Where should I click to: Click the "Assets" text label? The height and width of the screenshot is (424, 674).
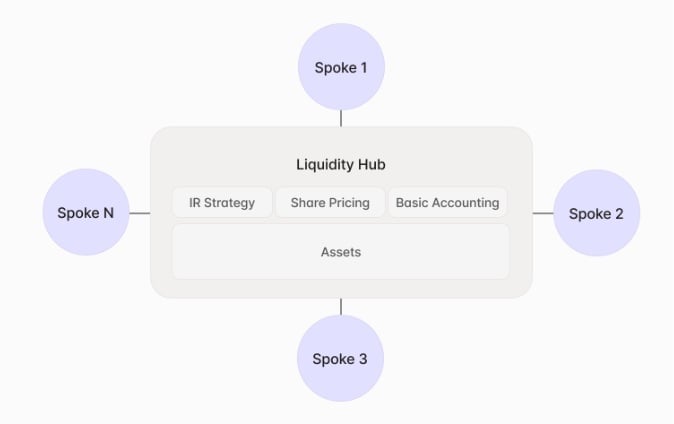(x=341, y=252)
